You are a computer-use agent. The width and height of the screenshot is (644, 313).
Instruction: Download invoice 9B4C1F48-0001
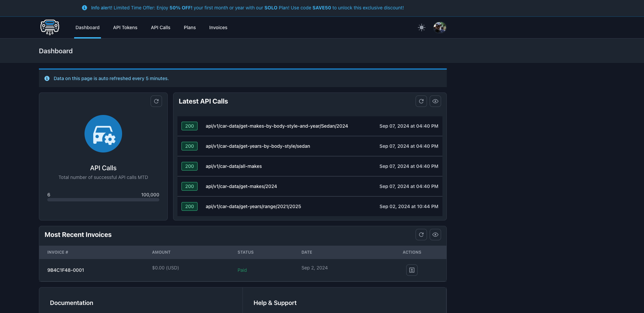tap(412, 270)
